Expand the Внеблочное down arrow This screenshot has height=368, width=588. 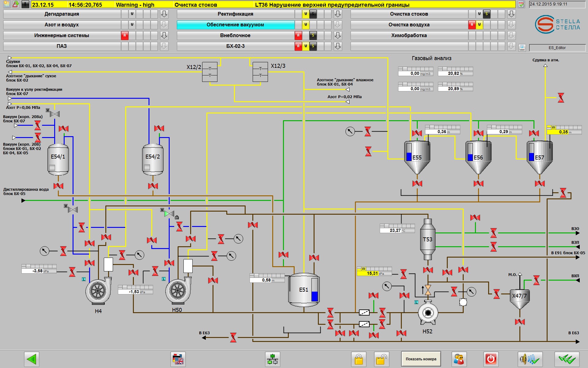(x=338, y=35)
